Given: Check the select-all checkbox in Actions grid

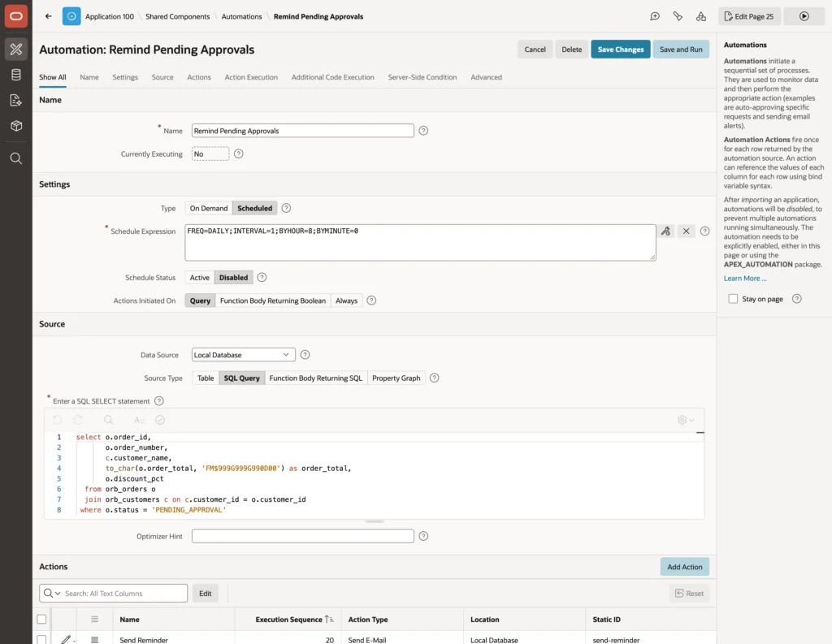Looking at the screenshot, I should 41,619.
